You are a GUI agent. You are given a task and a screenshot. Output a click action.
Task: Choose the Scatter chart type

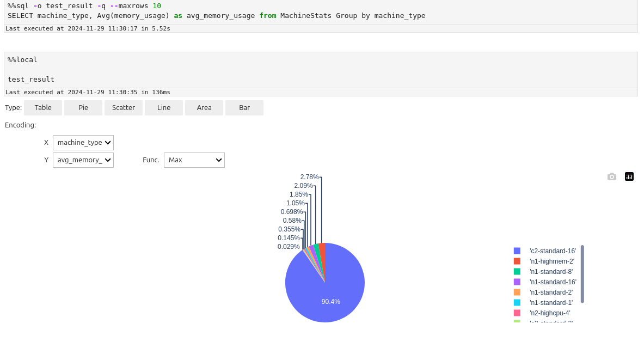pos(124,108)
